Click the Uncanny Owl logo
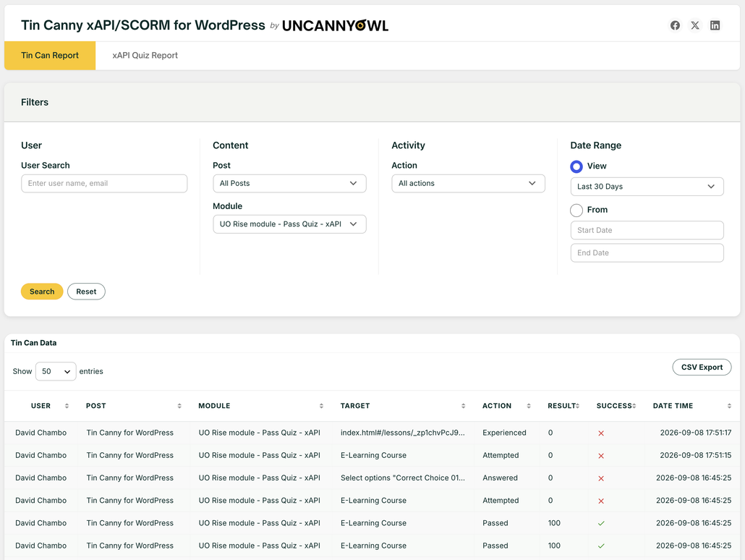The height and width of the screenshot is (560, 745). (x=335, y=25)
